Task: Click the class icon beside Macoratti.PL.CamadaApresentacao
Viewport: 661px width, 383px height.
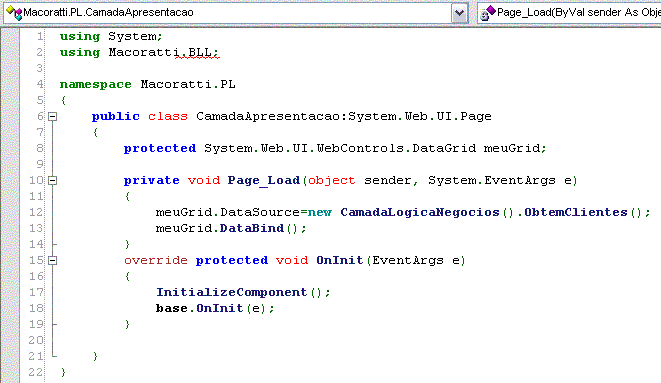Action: click(x=14, y=13)
